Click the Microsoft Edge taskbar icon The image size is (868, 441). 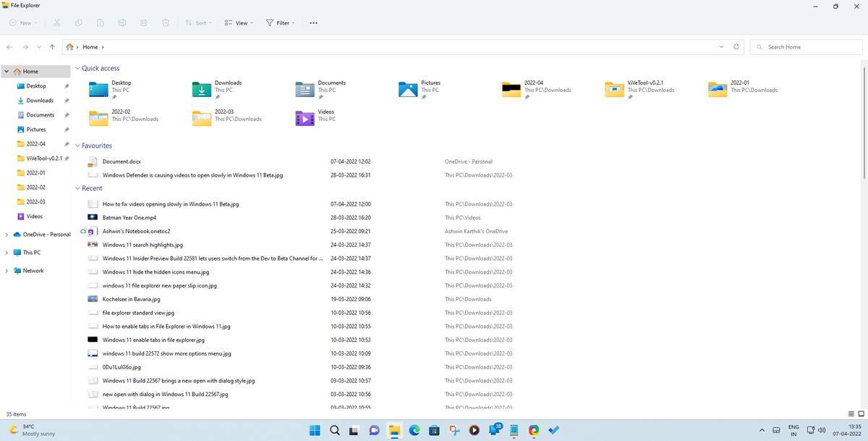[414, 430]
